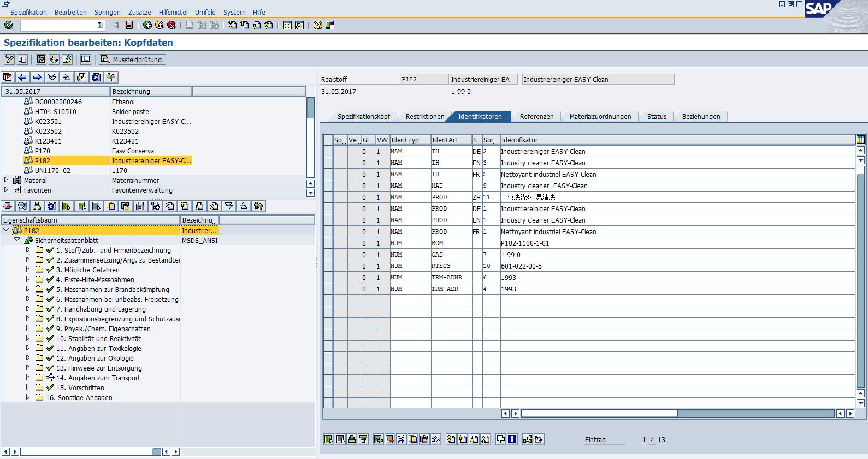Click the yellow Help question mark icon
The width and height of the screenshot is (868, 459).
point(318,25)
